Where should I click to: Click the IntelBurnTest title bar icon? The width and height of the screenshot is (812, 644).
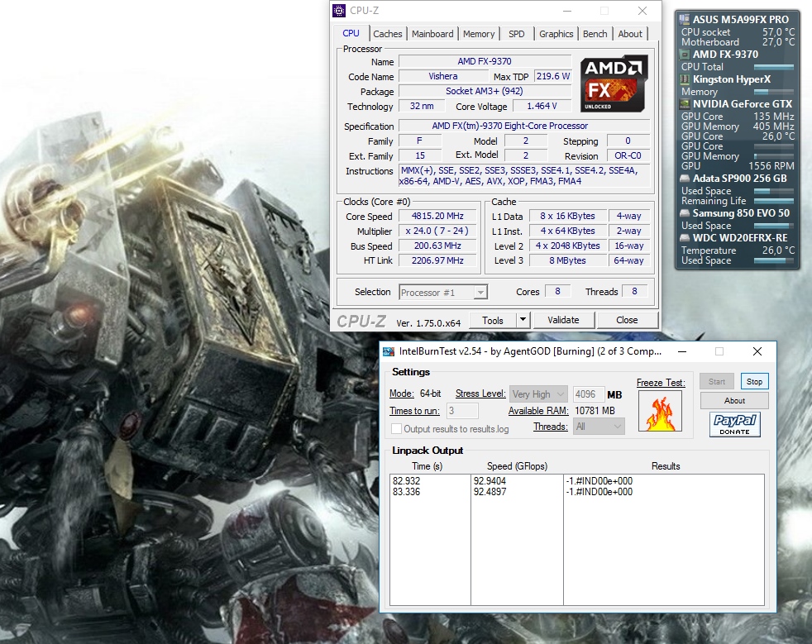(x=389, y=351)
